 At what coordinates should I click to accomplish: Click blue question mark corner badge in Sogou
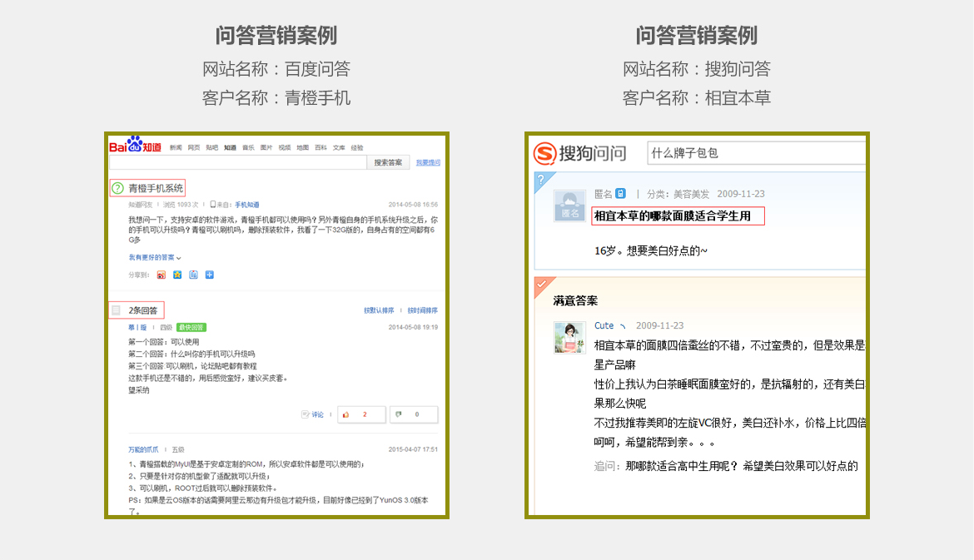[x=542, y=180]
